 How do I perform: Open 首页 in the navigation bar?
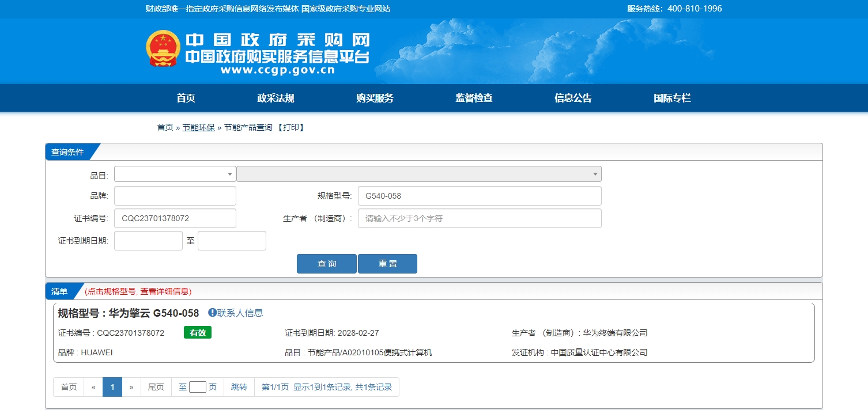tap(186, 98)
